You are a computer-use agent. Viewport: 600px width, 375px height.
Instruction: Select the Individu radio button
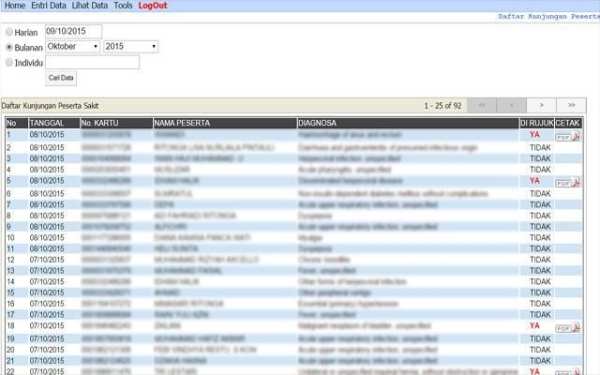(9, 62)
